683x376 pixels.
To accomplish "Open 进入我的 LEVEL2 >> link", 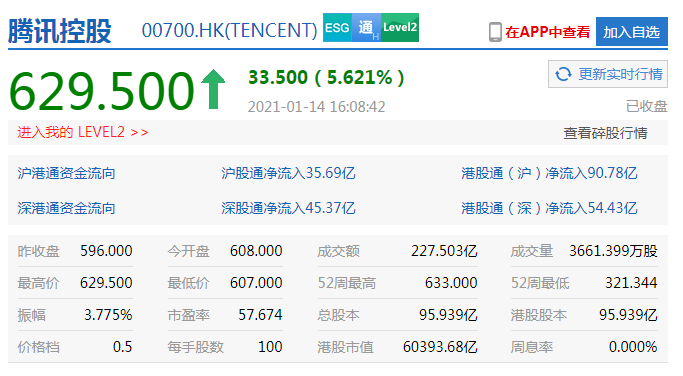I will pos(83,132).
